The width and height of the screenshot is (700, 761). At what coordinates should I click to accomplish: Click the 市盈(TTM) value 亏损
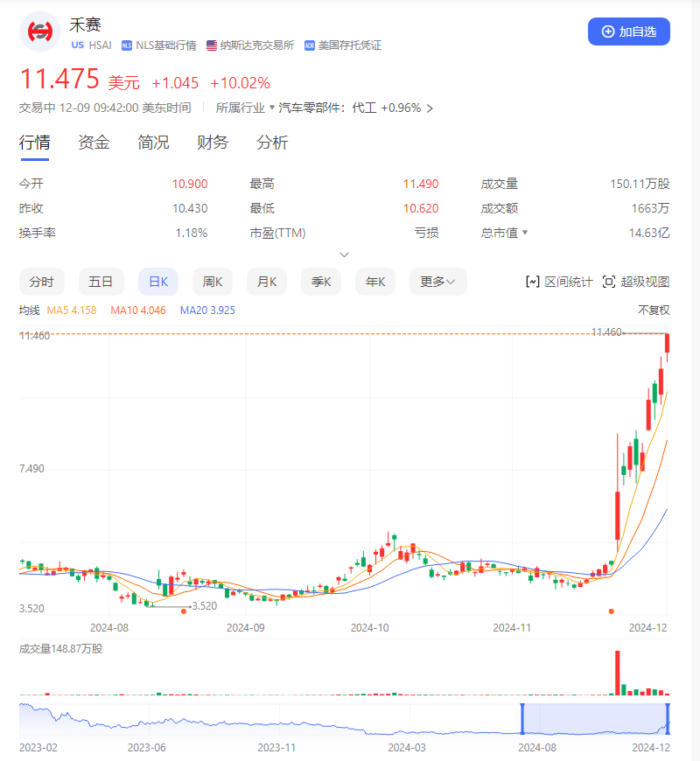click(426, 233)
